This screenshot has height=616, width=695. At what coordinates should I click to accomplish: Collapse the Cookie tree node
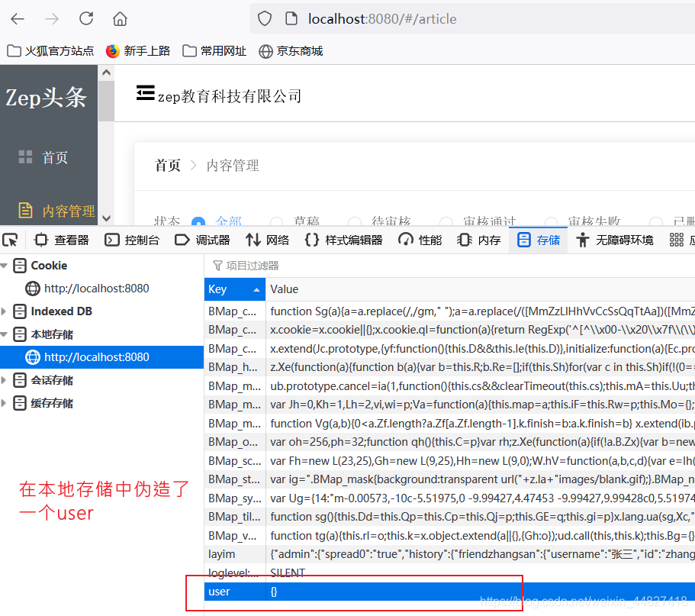point(4,266)
